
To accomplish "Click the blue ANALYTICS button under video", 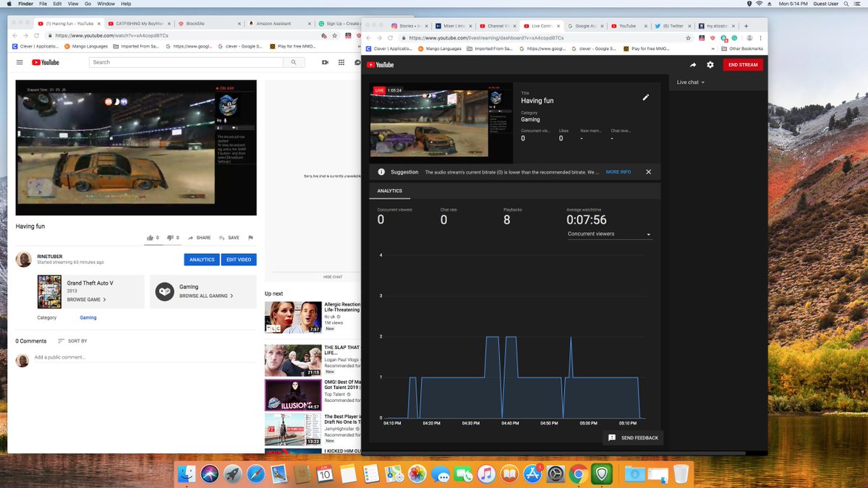I will (202, 260).
